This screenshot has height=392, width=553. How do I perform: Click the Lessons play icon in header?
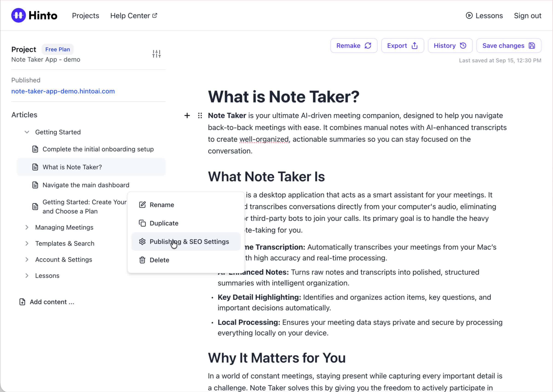[x=469, y=16]
